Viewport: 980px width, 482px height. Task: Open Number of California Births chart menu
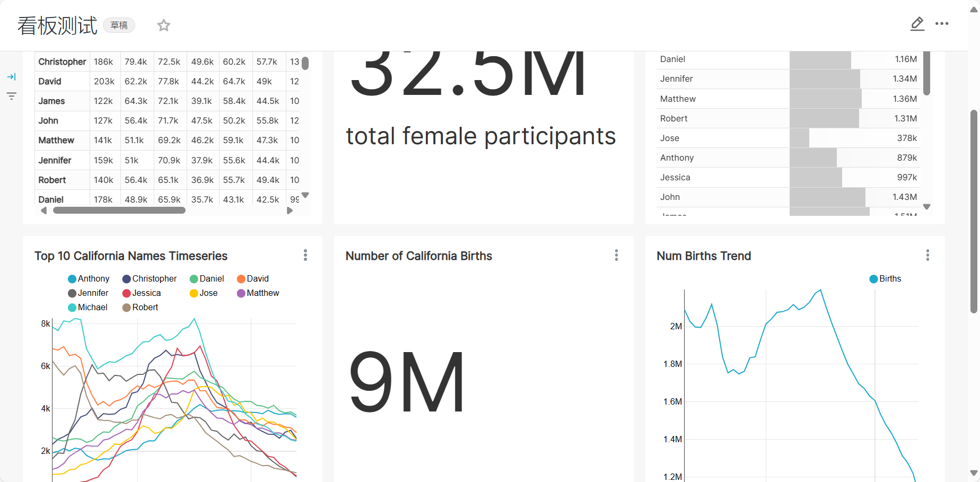coord(616,255)
